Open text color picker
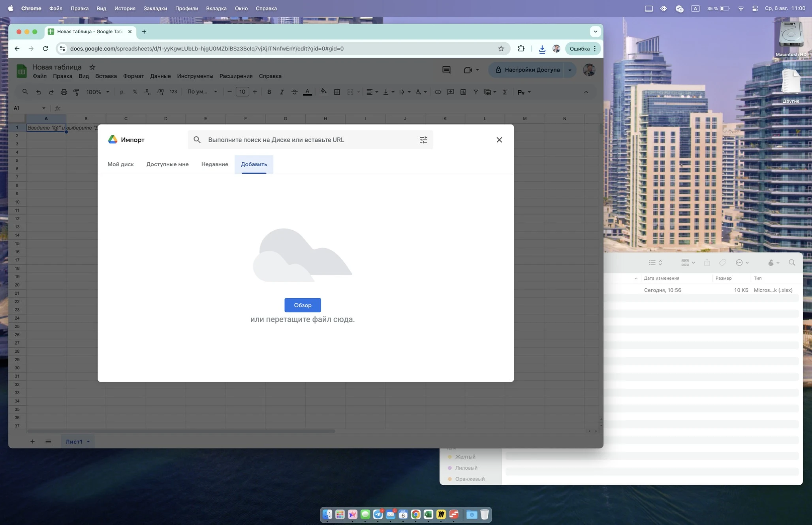The height and width of the screenshot is (525, 812). pyautogui.click(x=307, y=92)
